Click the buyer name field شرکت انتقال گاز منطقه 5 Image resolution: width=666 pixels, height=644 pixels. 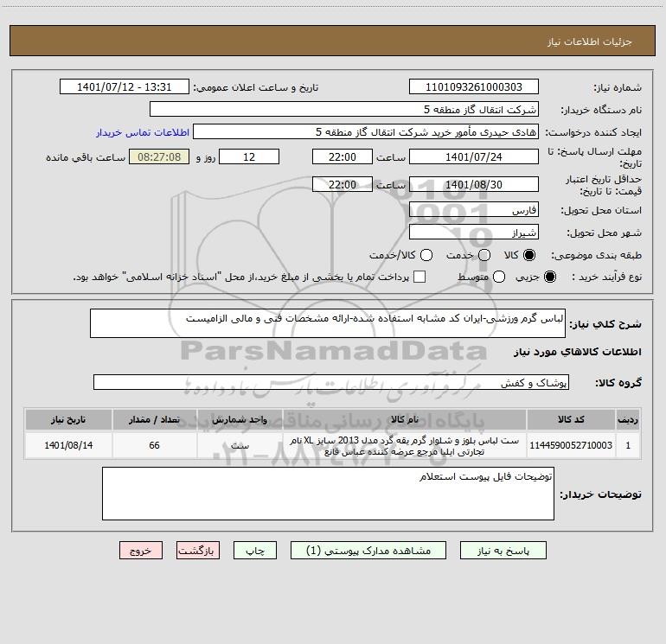(x=344, y=109)
